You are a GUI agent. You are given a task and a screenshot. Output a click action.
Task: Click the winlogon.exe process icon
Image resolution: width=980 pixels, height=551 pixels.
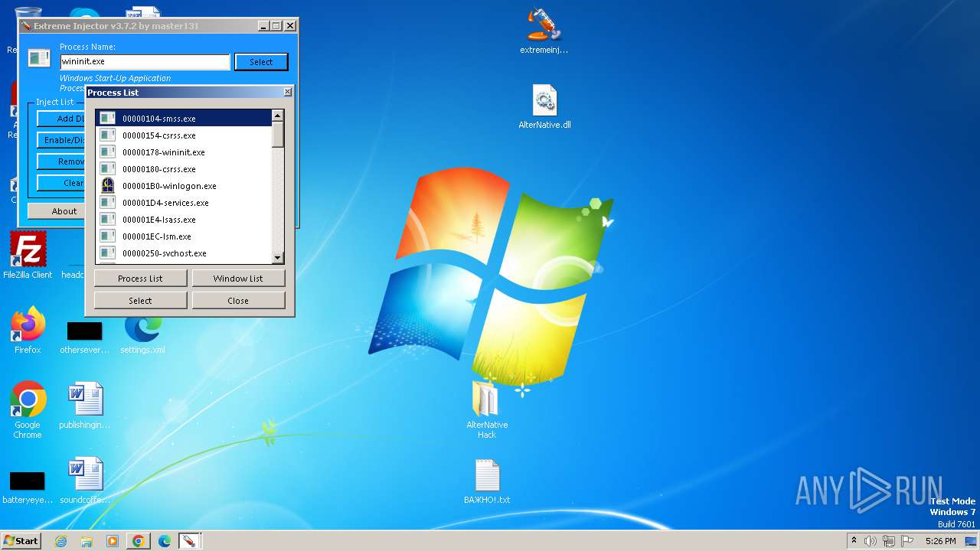[x=108, y=186]
